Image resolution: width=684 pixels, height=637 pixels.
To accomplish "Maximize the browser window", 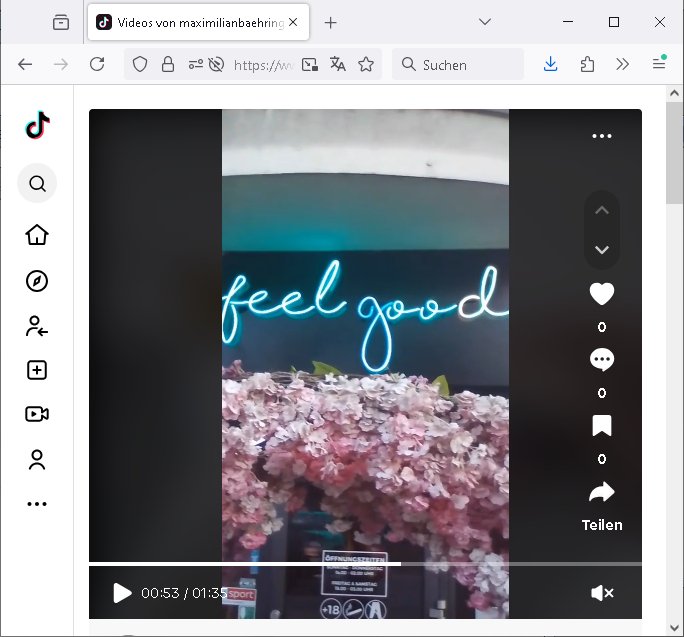I will pyautogui.click(x=614, y=22).
